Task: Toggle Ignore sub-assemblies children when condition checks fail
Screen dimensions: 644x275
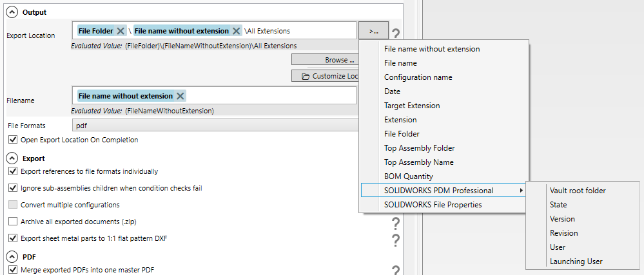Action: click(x=13, y=189)
